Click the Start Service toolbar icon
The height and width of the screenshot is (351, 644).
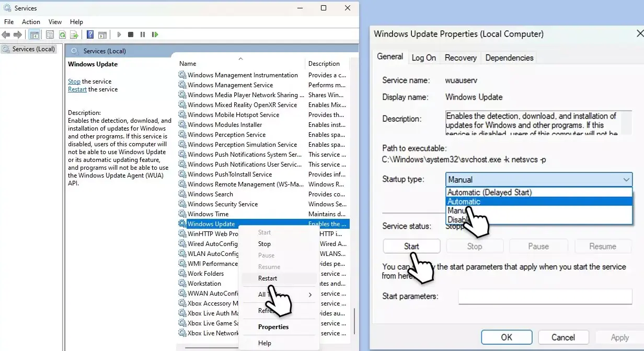click(x=119, y=34)
